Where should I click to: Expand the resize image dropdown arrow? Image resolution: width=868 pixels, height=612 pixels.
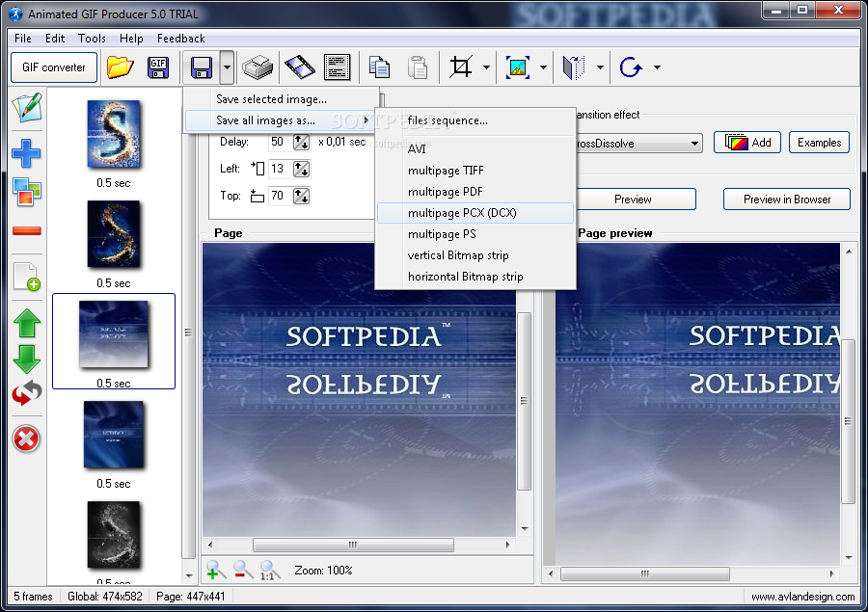(x=543, y=67)
